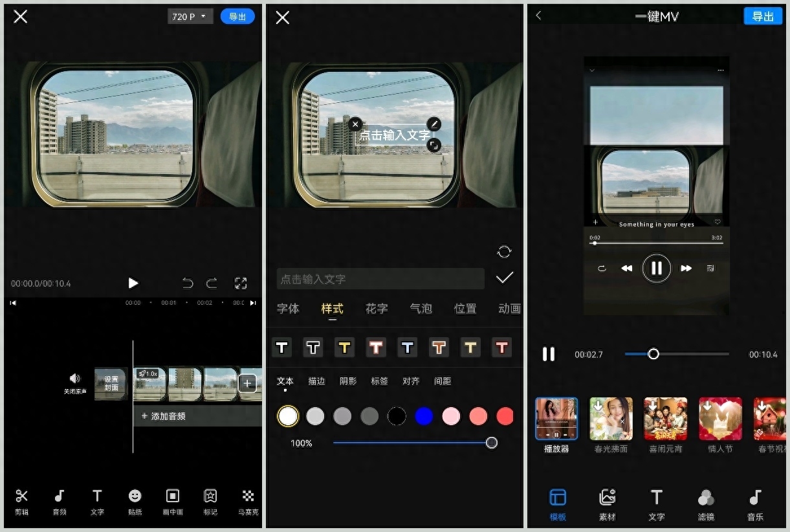Select the 马赛克 mosaic tool
This screenshot has width=790, height=532.
tap(248, 502)
